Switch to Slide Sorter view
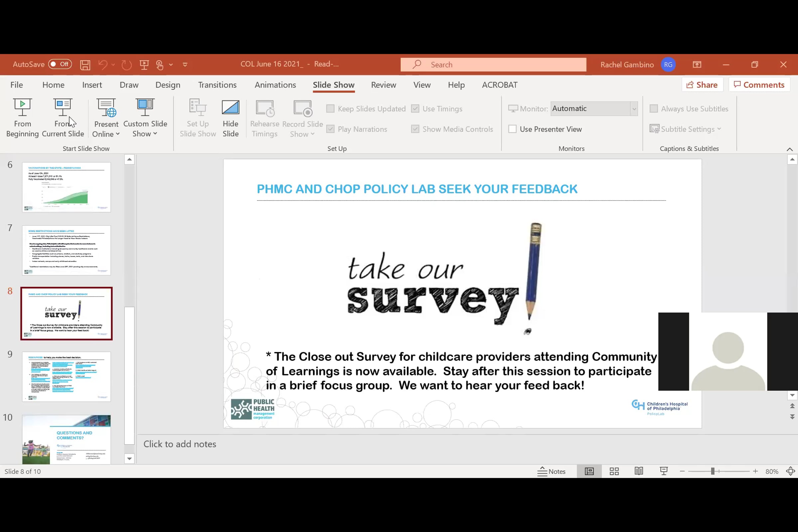This screenshot has width=798, height=532. pos(614,471)
